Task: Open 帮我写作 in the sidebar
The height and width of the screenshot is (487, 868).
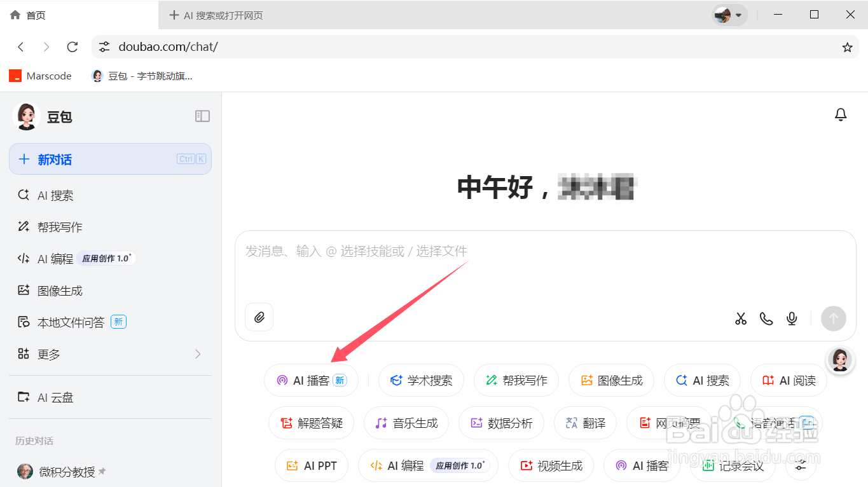Action: pos(110,227)
